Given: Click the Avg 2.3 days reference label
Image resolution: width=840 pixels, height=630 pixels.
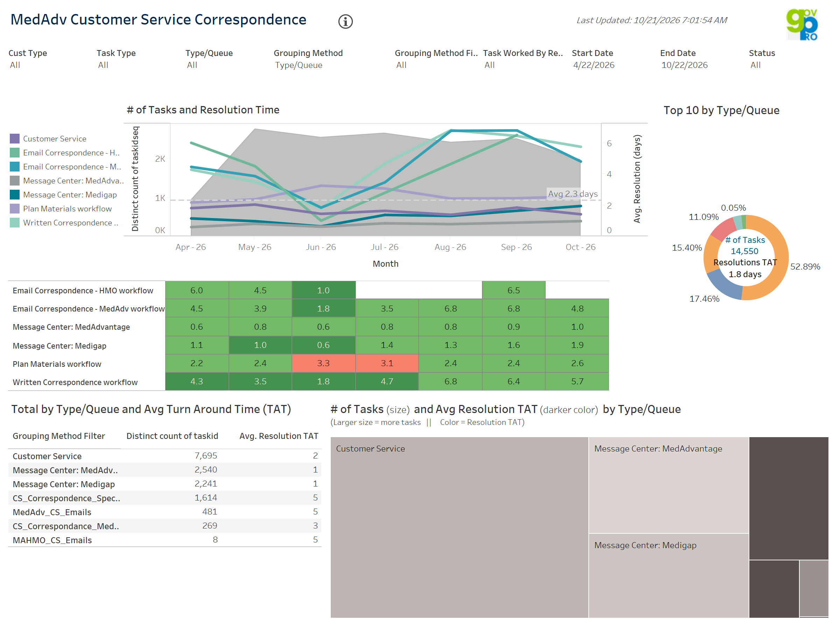Looking at the screenshot, I should (x=573, y=194).
